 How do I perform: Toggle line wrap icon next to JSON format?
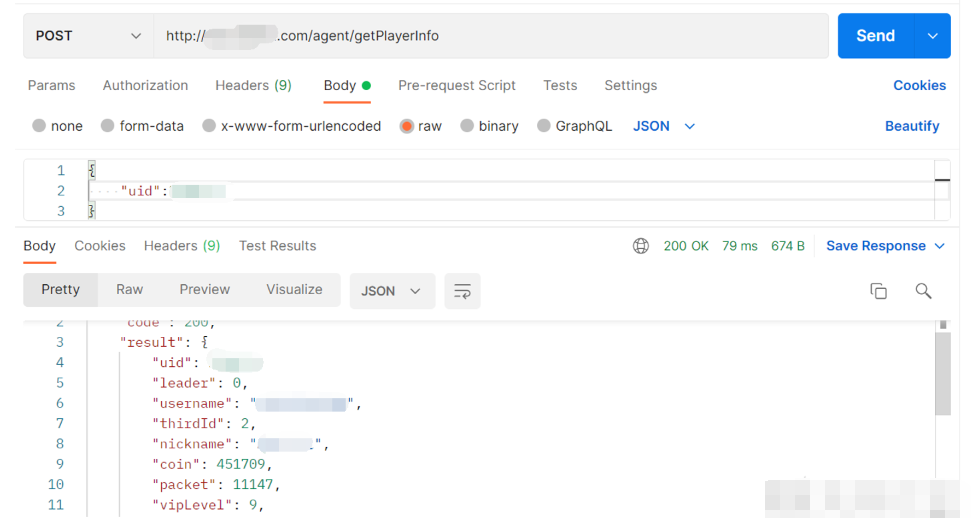pyautogui.click(x=463, y=291)
